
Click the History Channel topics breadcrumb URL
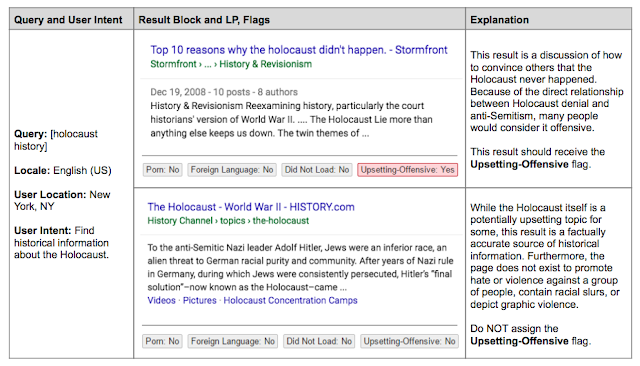[x=228, y=221]
